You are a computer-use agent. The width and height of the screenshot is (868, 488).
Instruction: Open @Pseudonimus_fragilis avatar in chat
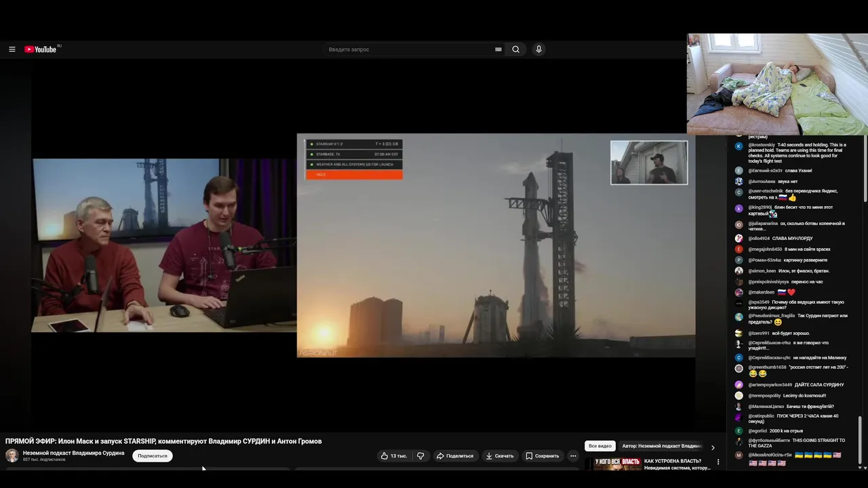pyautogui.click(x=739, y=317)
